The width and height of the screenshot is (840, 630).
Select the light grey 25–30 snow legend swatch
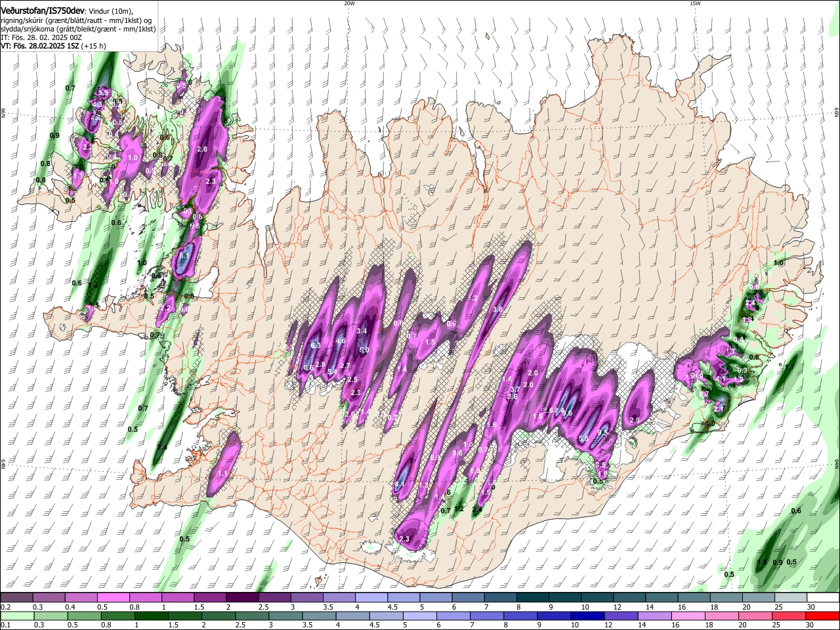click(790, 598)
